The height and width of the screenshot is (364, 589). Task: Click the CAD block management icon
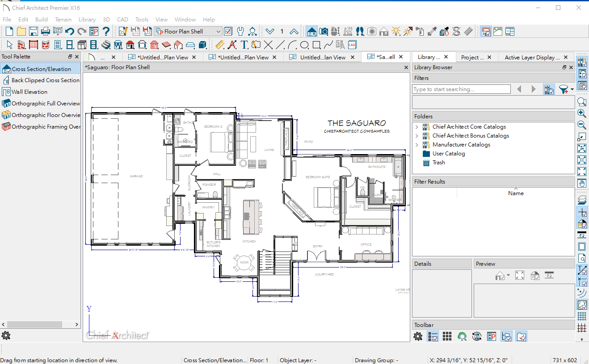pyautogui.click(x=352, y=45)
